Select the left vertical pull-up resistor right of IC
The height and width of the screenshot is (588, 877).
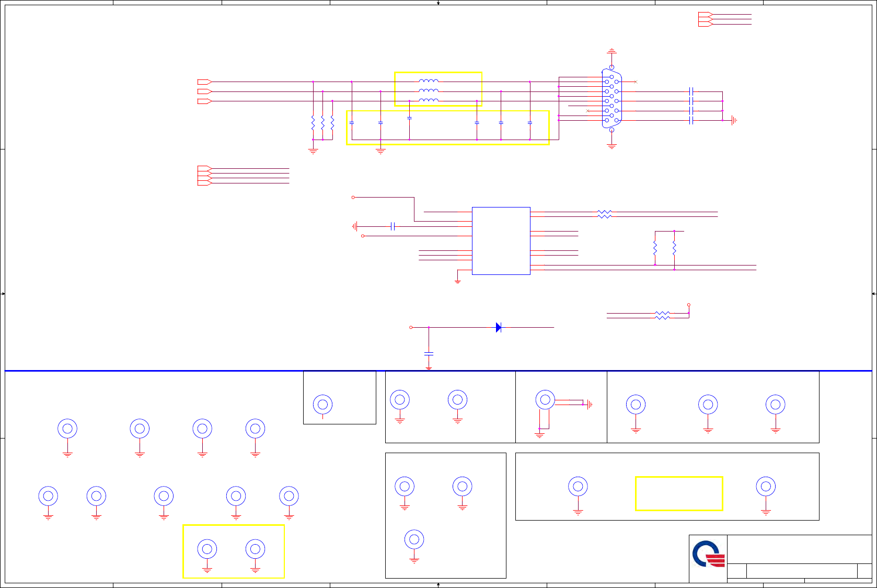[x=655, y=248]
